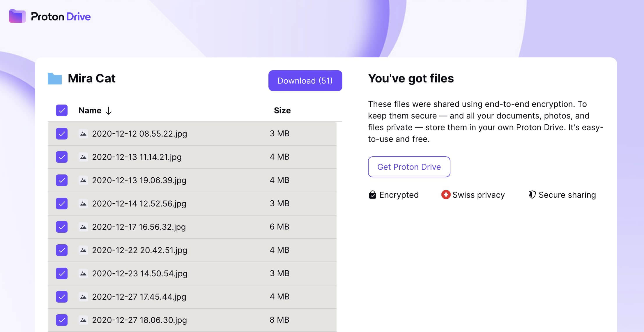Image resolution: width=644 pixels, height=332 pixels.
Task: Click image icon for 2020-12-17 16.56.32.jpg
Action: (83, 227)
